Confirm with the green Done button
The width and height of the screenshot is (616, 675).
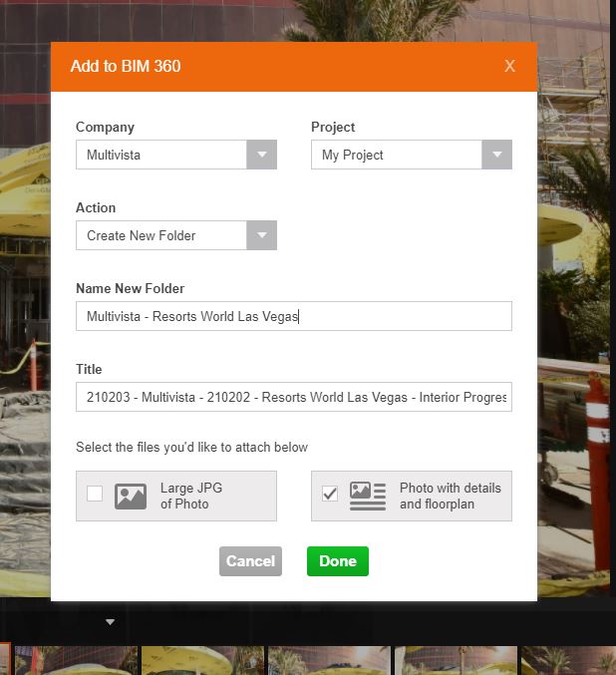pyautogui.click(x=338, y=561)
